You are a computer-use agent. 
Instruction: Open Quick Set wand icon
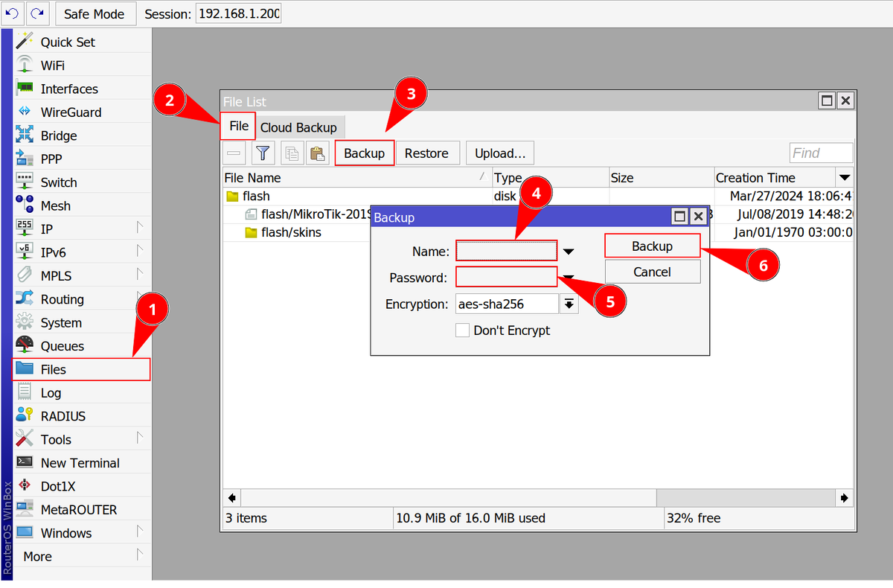click(x=25, y=42)
